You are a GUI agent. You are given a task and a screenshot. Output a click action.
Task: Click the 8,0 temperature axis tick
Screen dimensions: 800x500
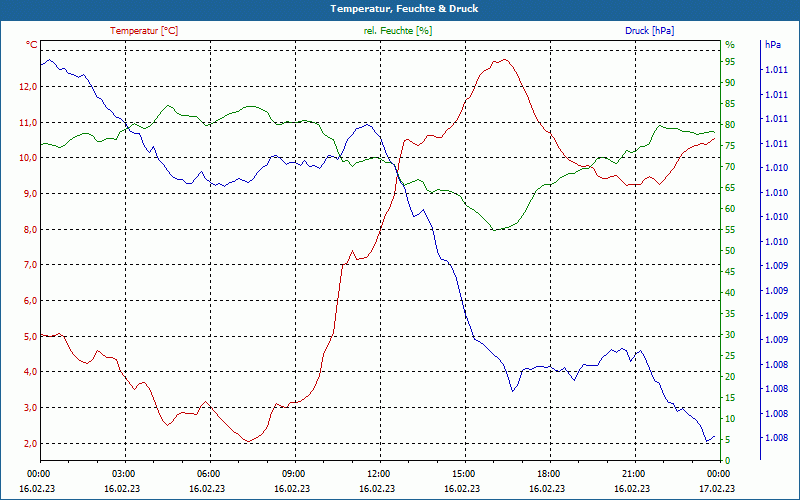click(30, 229)
